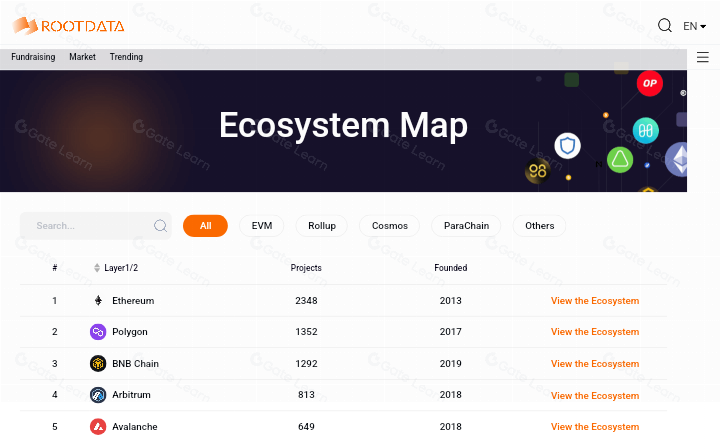
Task: Click the Founded column header
Action: pyautogui.click(x=450, y=268)
